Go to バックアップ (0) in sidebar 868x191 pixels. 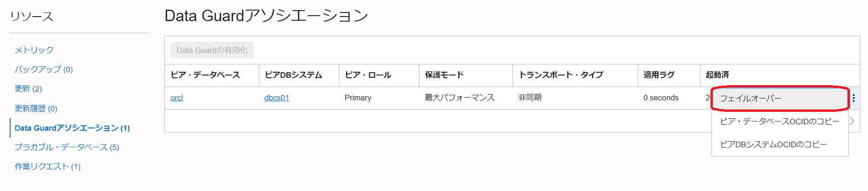[x=44, y=69]
